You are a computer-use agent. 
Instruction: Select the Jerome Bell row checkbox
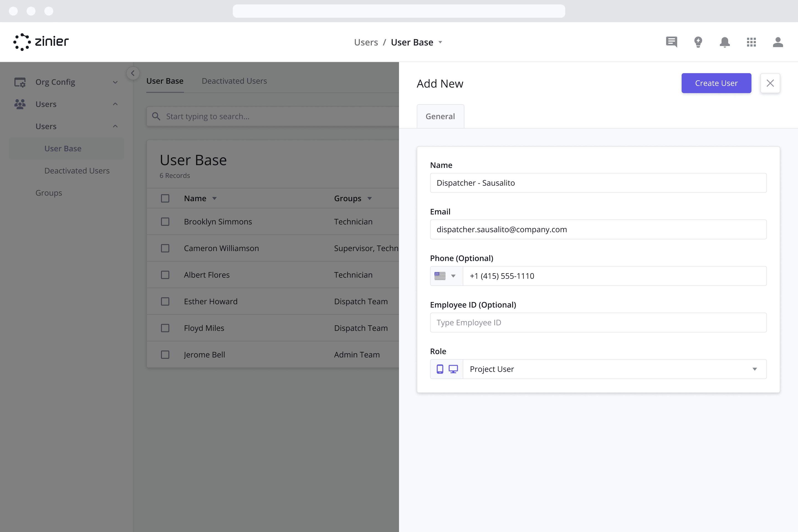(165, 355)
